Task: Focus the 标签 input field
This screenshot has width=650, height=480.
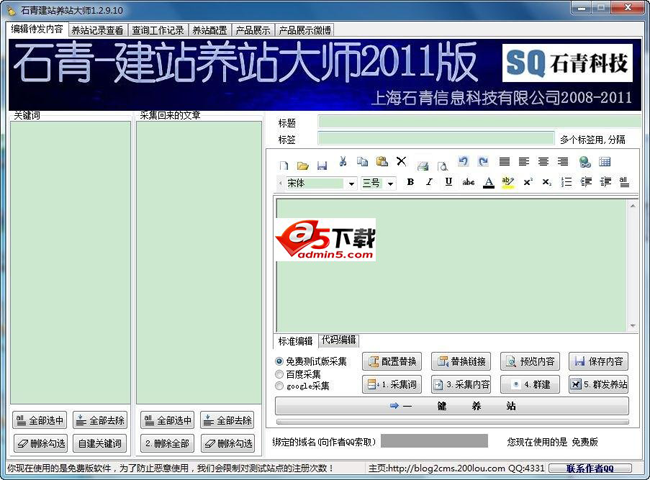Action: point(436,138)
